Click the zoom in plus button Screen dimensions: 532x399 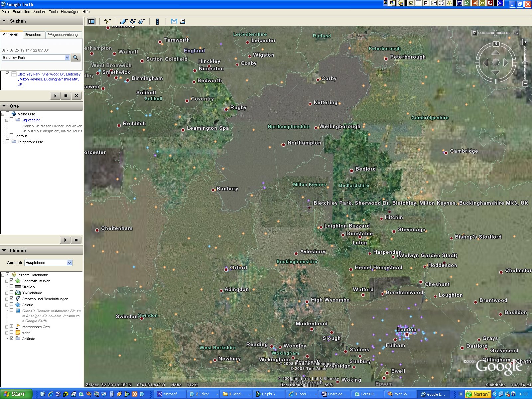click(x=525, y=42)
